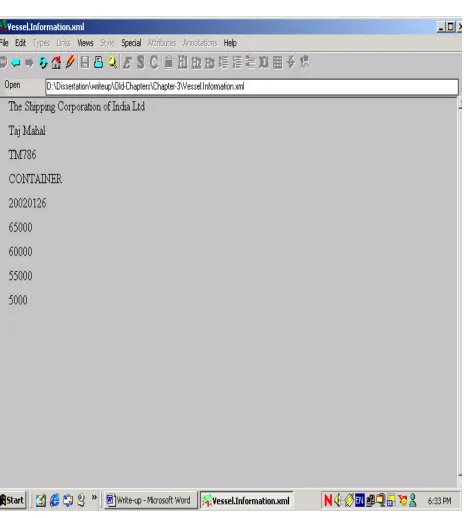
Task: Click the '60000' value
Action: [20, 251]
